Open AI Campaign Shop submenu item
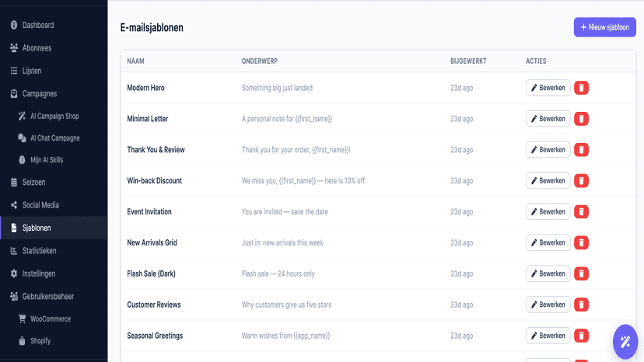This screenshot has height=362, width=644. coord(54,117)
